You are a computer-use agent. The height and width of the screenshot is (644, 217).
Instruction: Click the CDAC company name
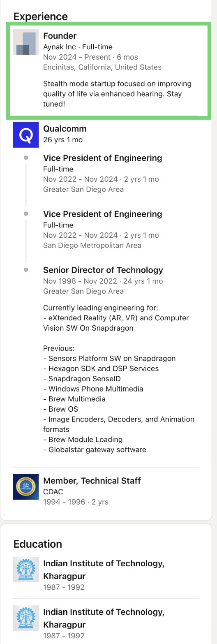(53, 491)
